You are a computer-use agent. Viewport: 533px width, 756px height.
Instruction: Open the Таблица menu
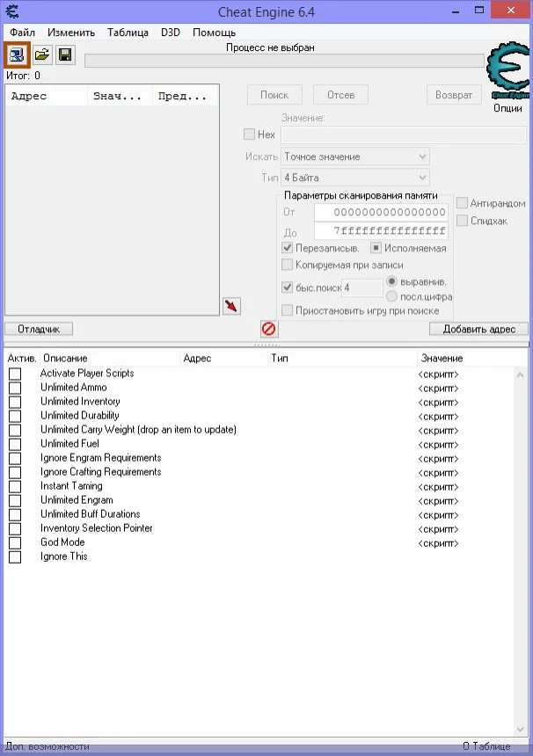tap(128, 33)
